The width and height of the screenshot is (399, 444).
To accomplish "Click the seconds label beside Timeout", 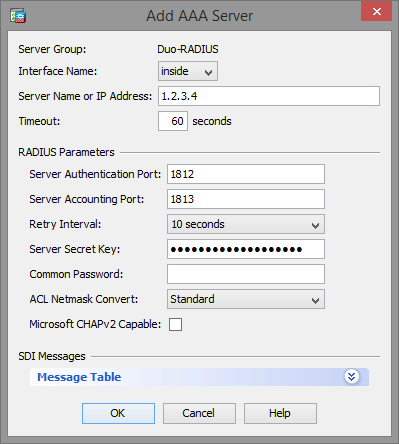I will pos(212,121).
